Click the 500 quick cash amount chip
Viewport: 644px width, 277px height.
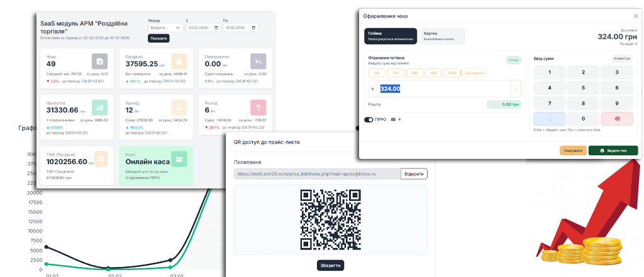point(433,73)
